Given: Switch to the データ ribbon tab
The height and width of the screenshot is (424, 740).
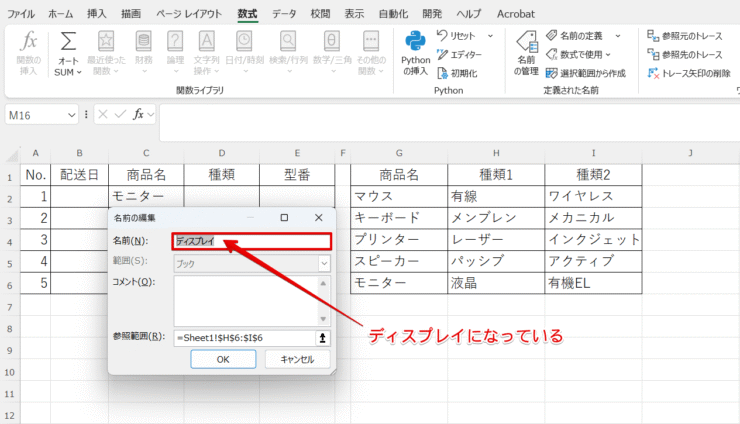Looking at the screenshot, I should 284,14.
